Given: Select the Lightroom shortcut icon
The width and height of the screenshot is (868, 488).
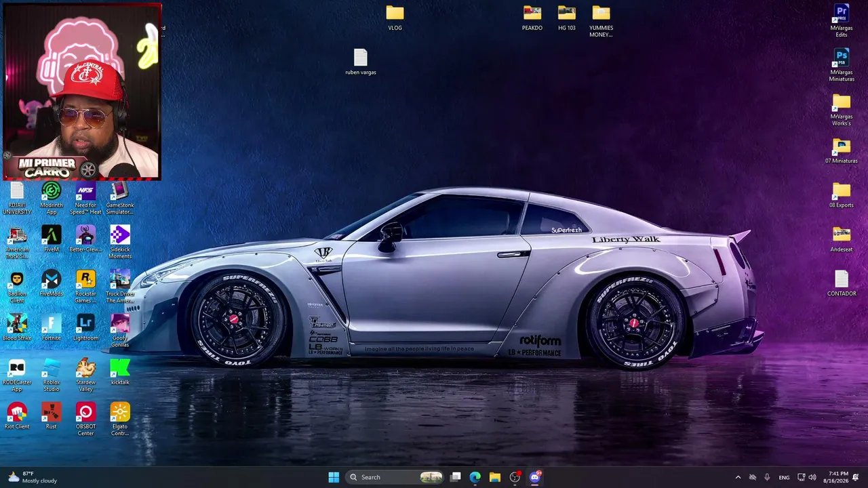Looking at the screenshot, I should (85, 328).
